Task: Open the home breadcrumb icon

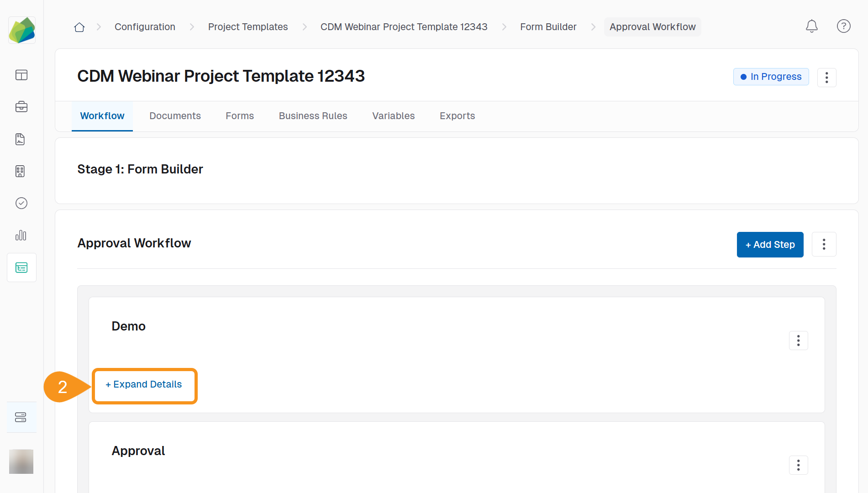Action: pos(79,27)
